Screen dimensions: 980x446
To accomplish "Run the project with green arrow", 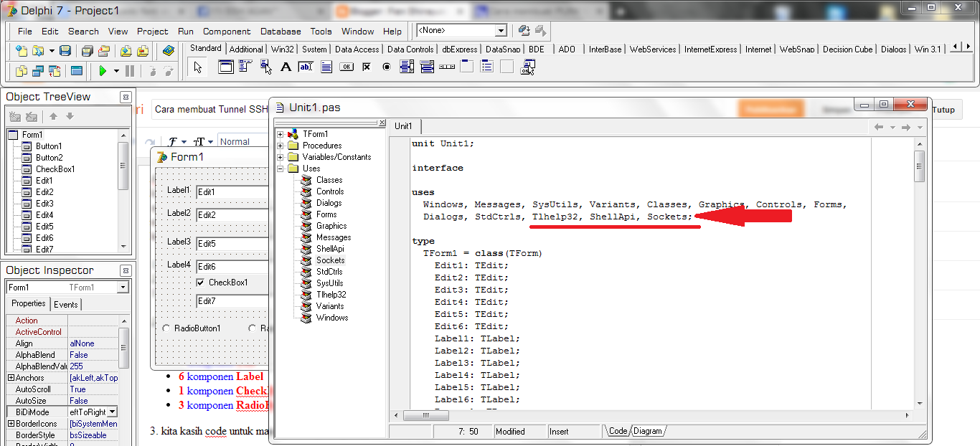I will 103,71.
